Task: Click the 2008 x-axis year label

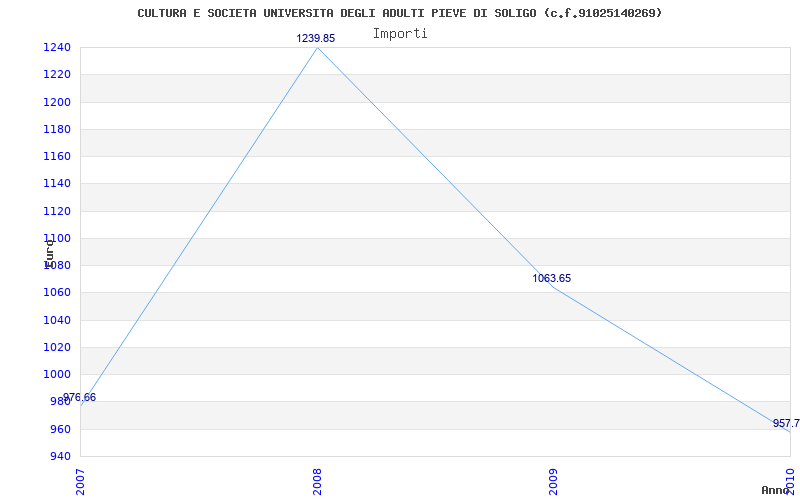Action: coord(317,482)
